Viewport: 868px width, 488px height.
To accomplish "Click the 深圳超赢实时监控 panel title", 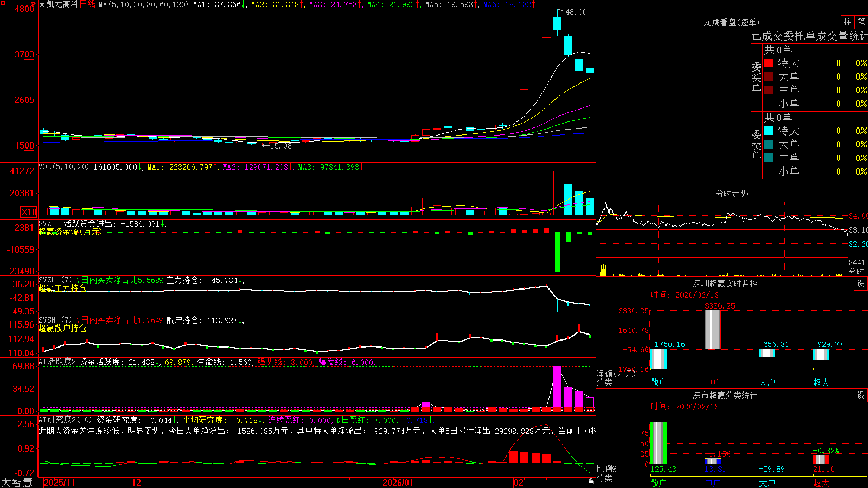I will click(x=725, y=284).
